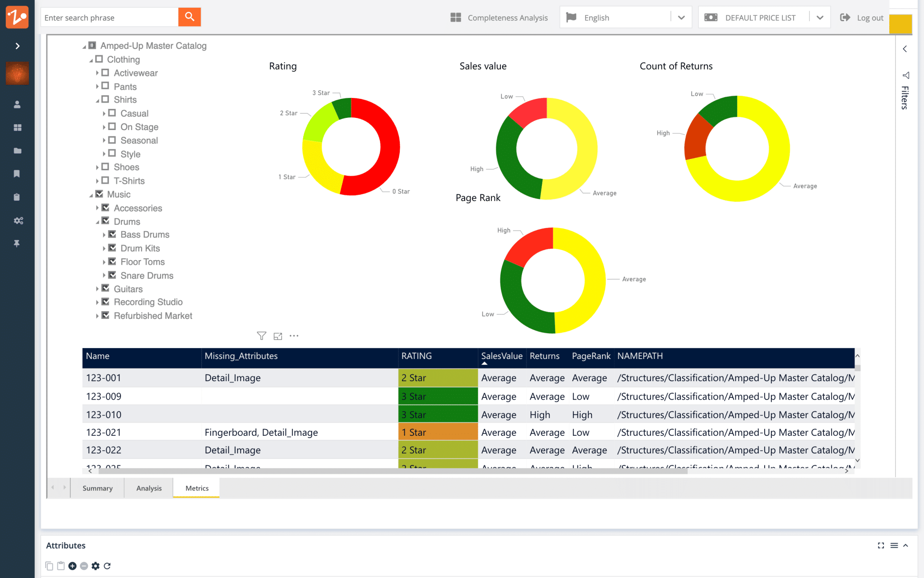
Task: Uncheck the Music category checkbox
Action: tap(99, 194)
